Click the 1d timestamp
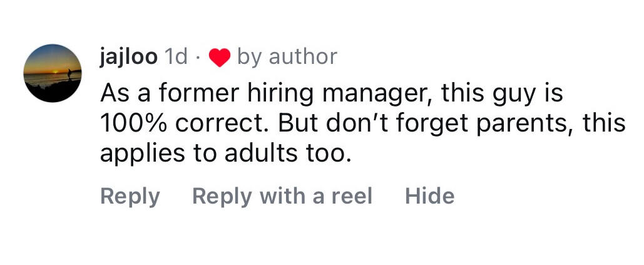 175,57
